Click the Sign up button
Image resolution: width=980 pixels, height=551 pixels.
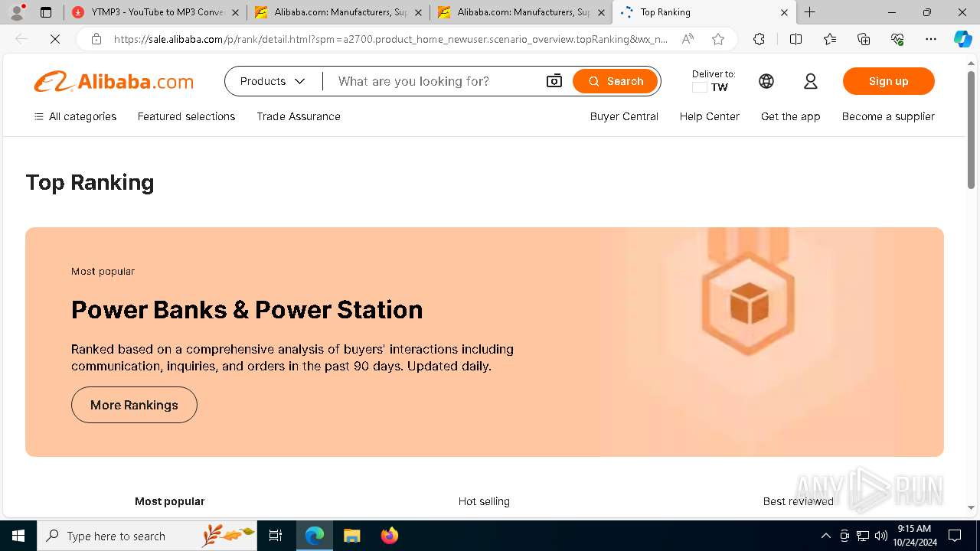point(888,81)
